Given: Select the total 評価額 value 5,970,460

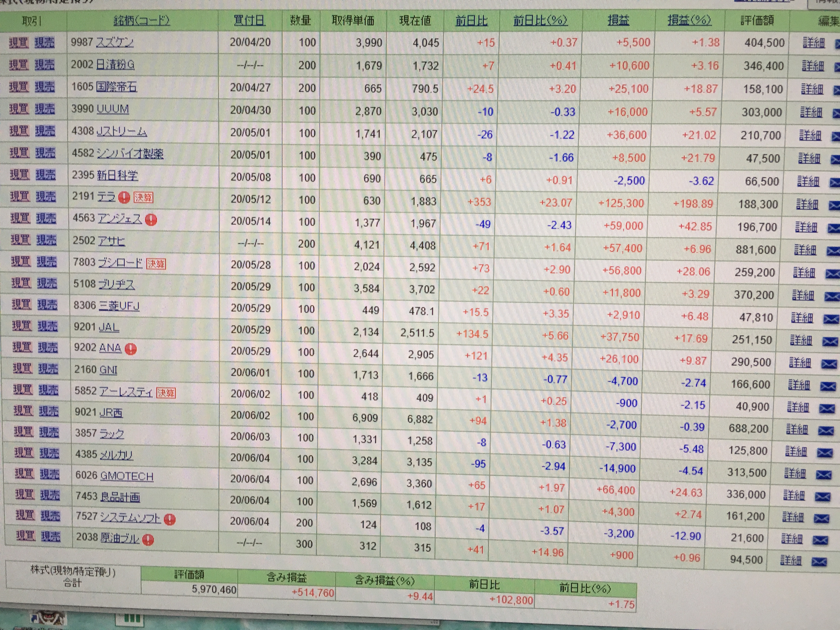Looking at the screenshot, I should [x=214, y=590].
